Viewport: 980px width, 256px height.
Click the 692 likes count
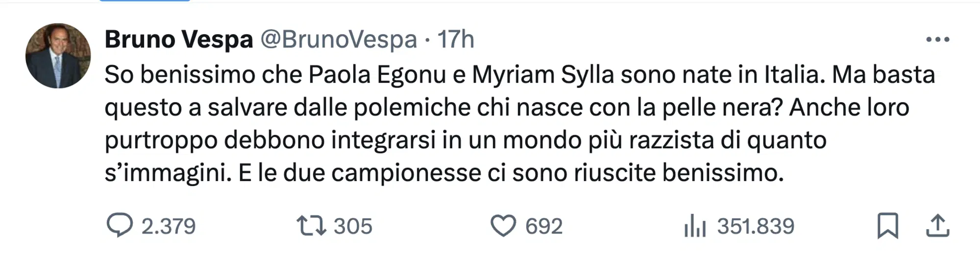(x=544, y=226)
